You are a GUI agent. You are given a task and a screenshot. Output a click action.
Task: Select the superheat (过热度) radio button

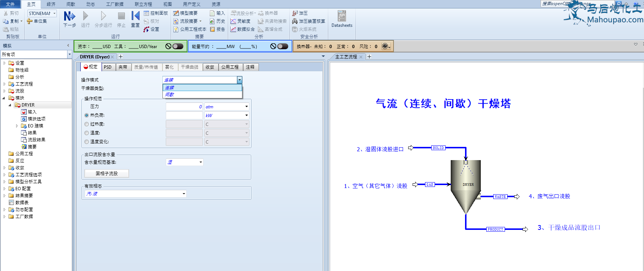tap(87, 124)
